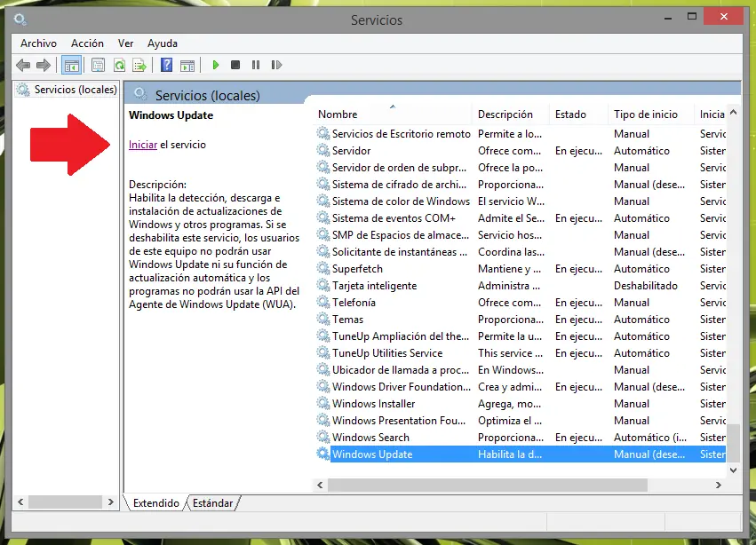Open the Ayuda menu
The height and width of the screenshot is (545, 756).
click(163, 43)
